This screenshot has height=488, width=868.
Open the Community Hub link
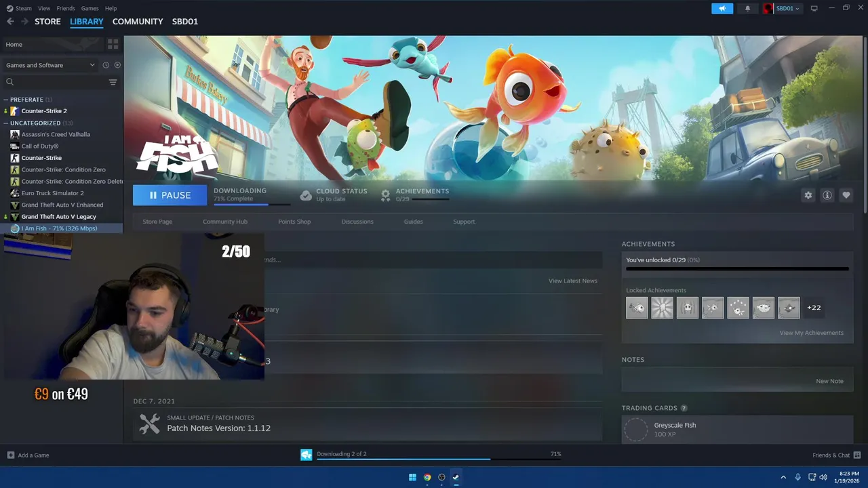tap(225, 222)
